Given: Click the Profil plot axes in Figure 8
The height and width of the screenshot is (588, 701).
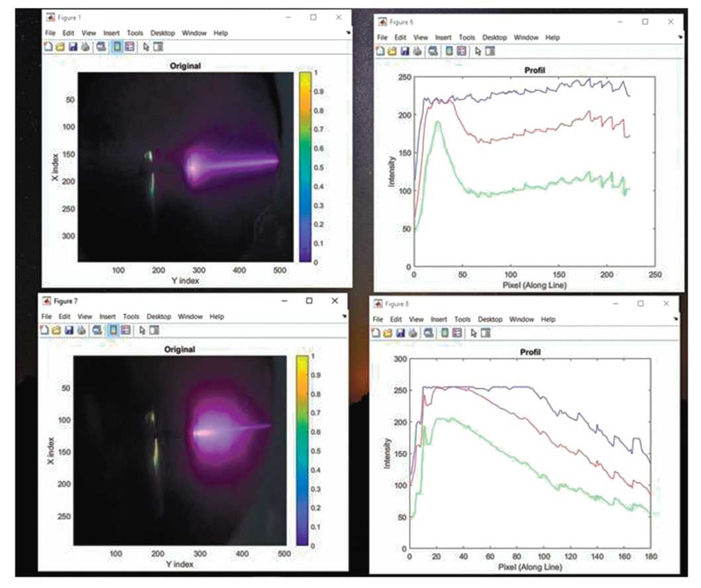Looking at the screenshot, I should point(530,453).
